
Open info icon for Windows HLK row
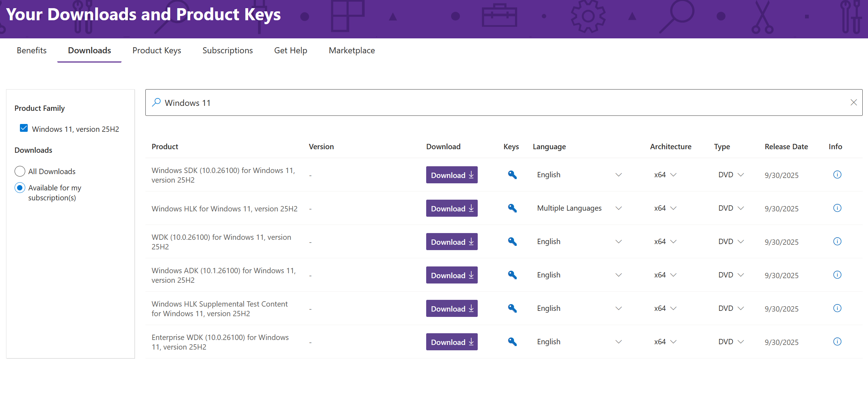pos(837,208)
